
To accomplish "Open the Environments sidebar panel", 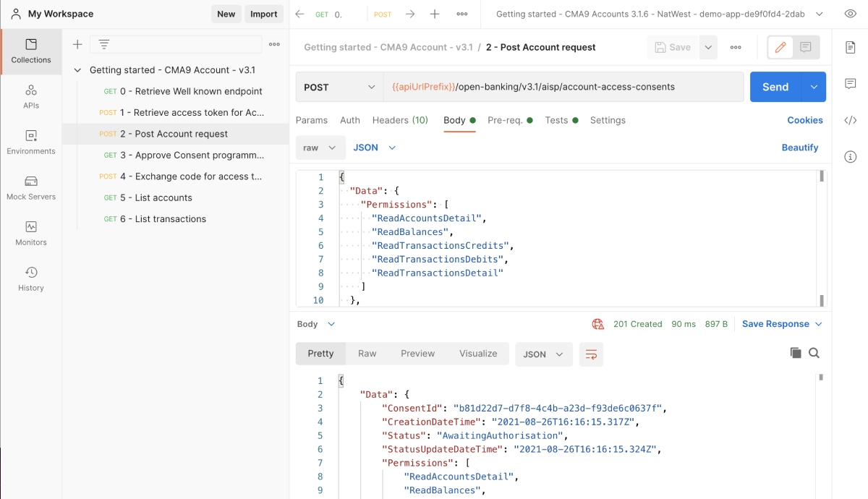I will 31,142.
